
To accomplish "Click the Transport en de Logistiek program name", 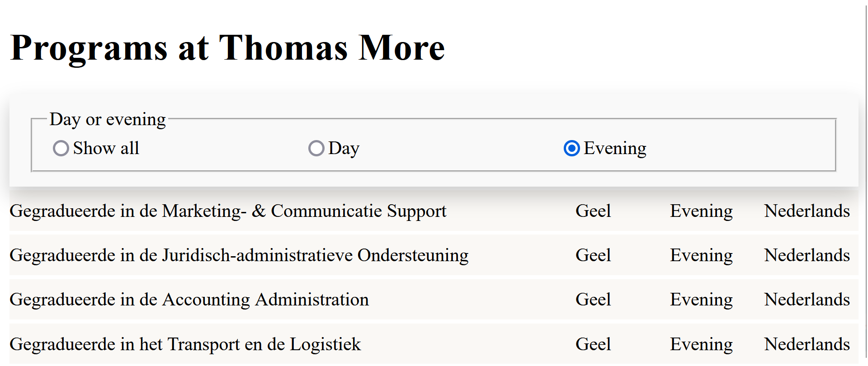I will tap(185, 344).
